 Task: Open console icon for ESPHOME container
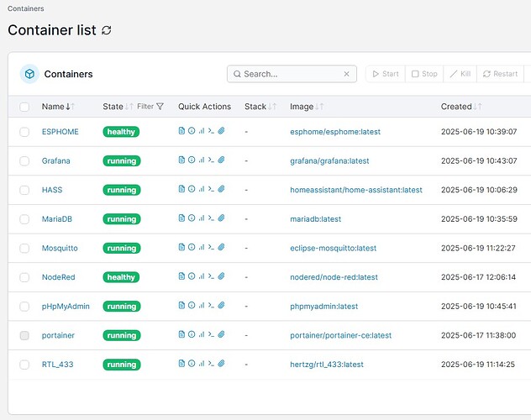211,131
